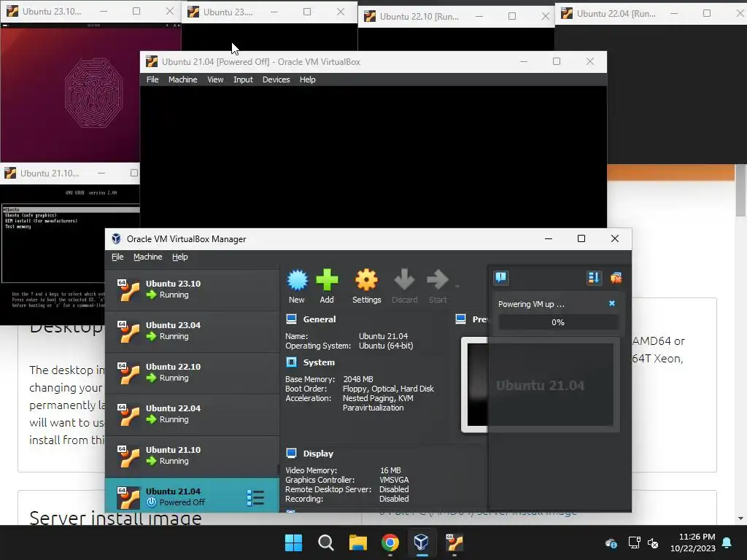Open the clock showing 11:26 PM
This screenshot has height=560, width=747.
coord(693,542)
